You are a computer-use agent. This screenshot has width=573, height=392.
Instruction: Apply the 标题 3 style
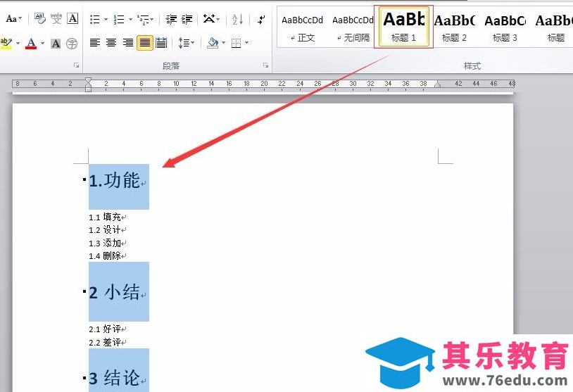505,27
